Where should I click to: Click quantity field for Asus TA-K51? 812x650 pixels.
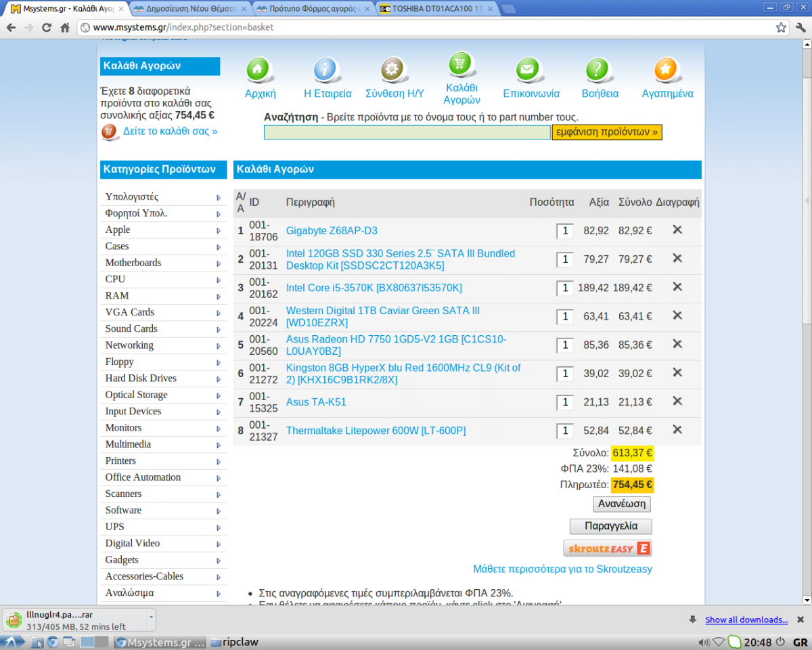[x=565, y=402]
